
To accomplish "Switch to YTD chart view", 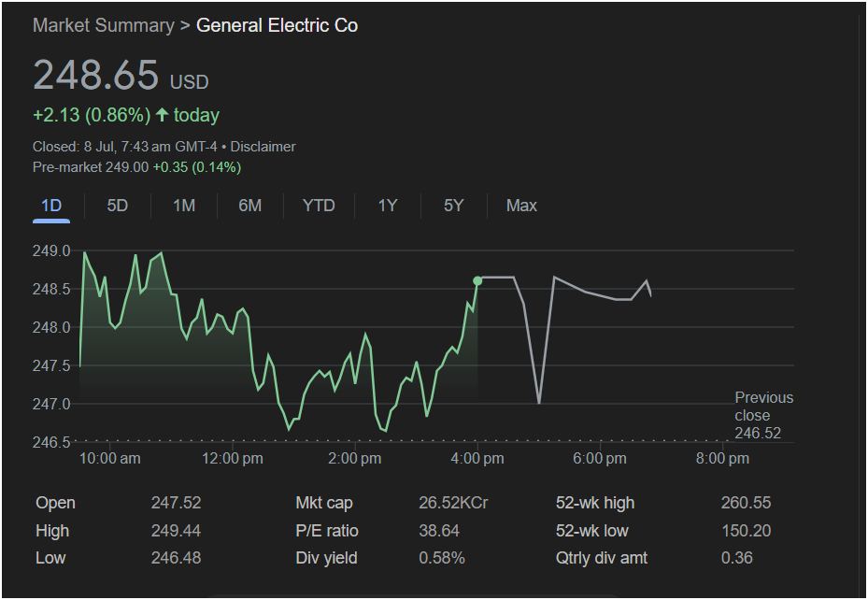I will pyautogui.click(x=319, y=206).
